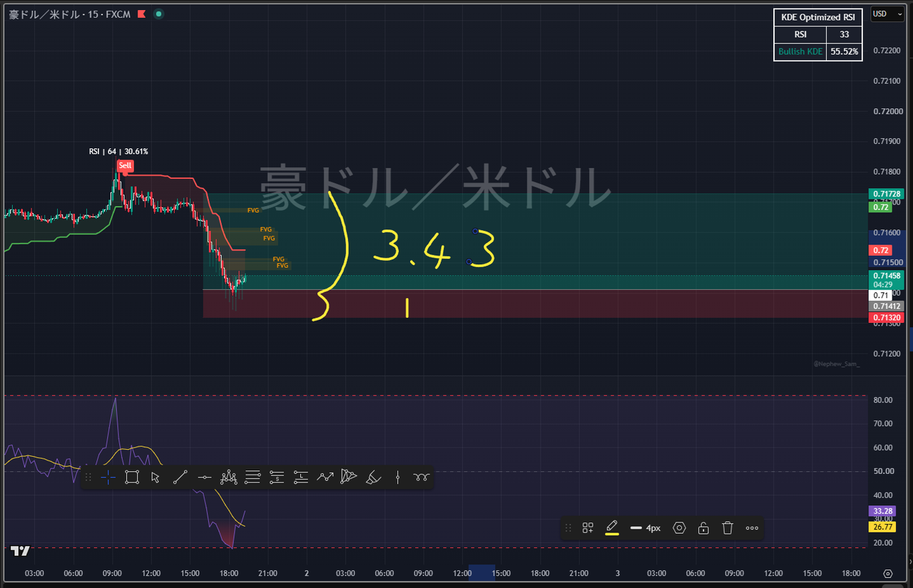Image resolution: width=913 pixels, height=588 pixels.
Task: Select the crosshair cursor tool
Action: [x=108, y=478]
